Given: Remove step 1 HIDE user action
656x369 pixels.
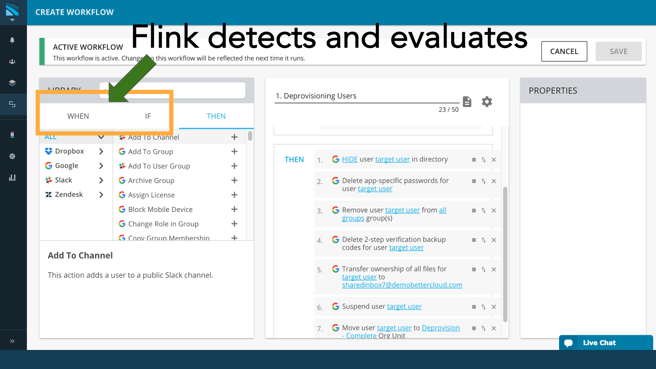Looking at the screenshot, I should coord(494,160).
